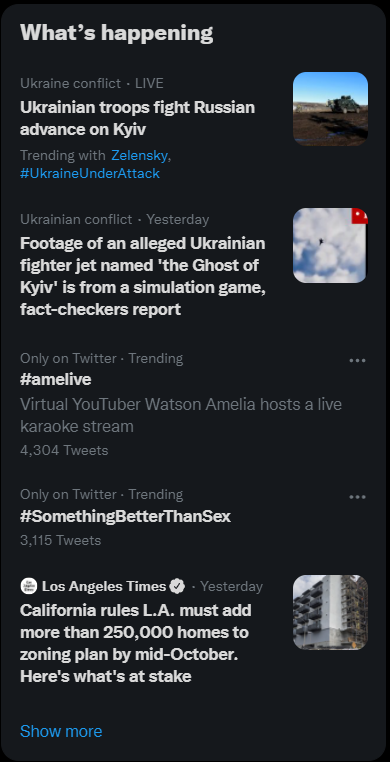Click the Los Angeles Times avatar icon

pos(29,586)
